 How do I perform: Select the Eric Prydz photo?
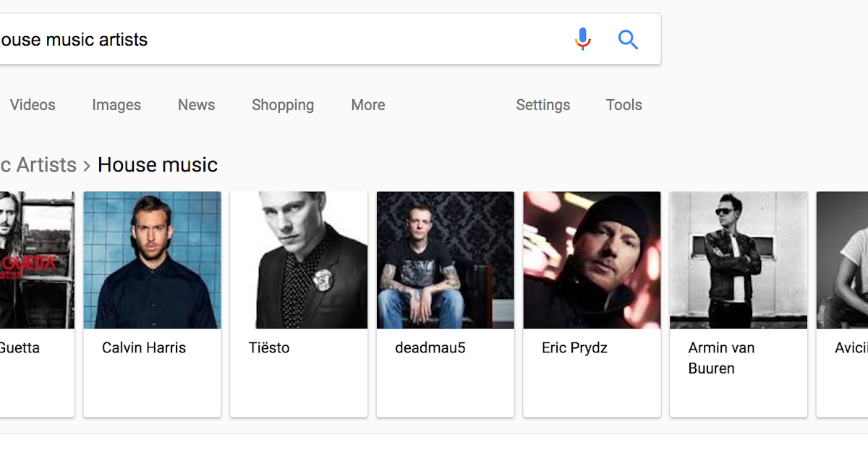[592, 260]
